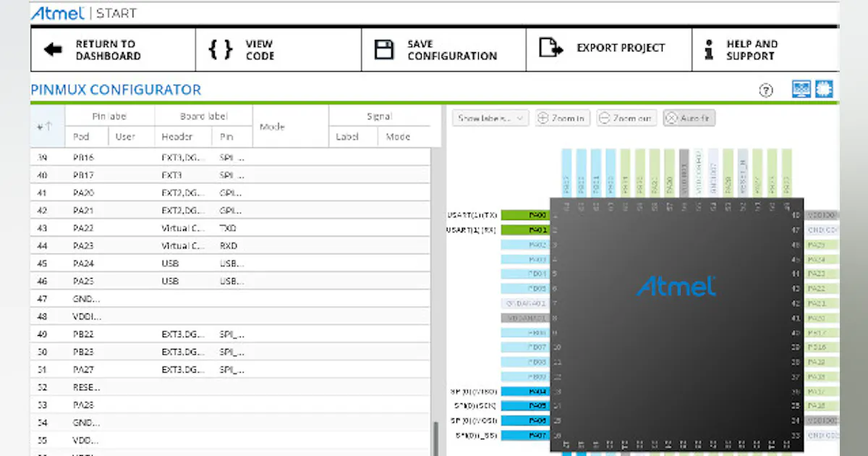Select chip pin 13 PA04 blue pad
868x456 pixels.
point(524,392)
